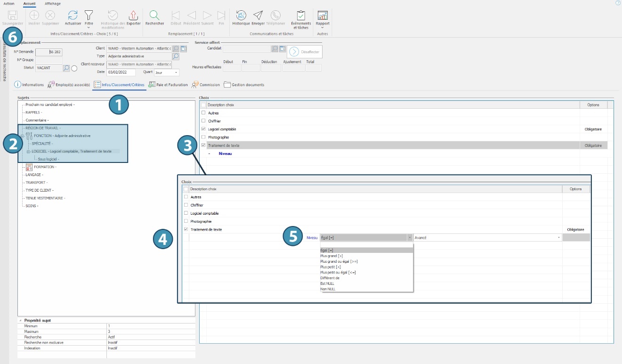The image size is (622, 364).
Task: Select Plus grand ou égal option
Action: point(339,261)
